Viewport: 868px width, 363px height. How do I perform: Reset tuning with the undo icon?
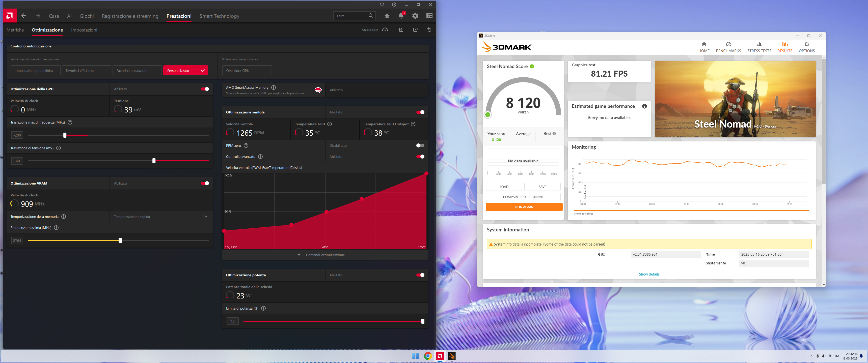(x=429, y=30)
